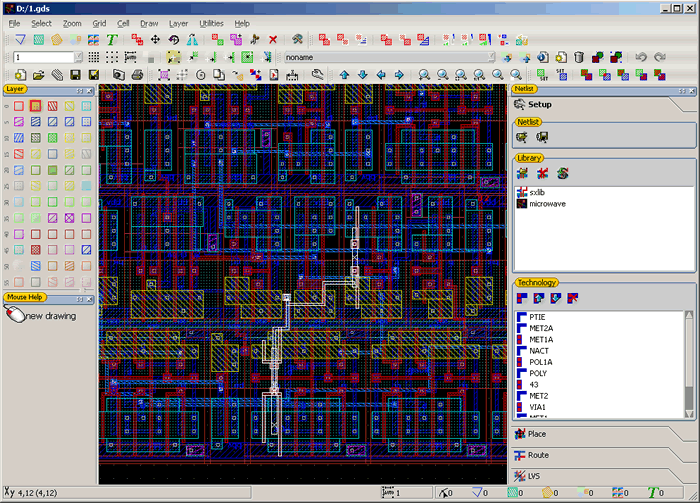Click the camera screenshot icon

tap(118, 75)
